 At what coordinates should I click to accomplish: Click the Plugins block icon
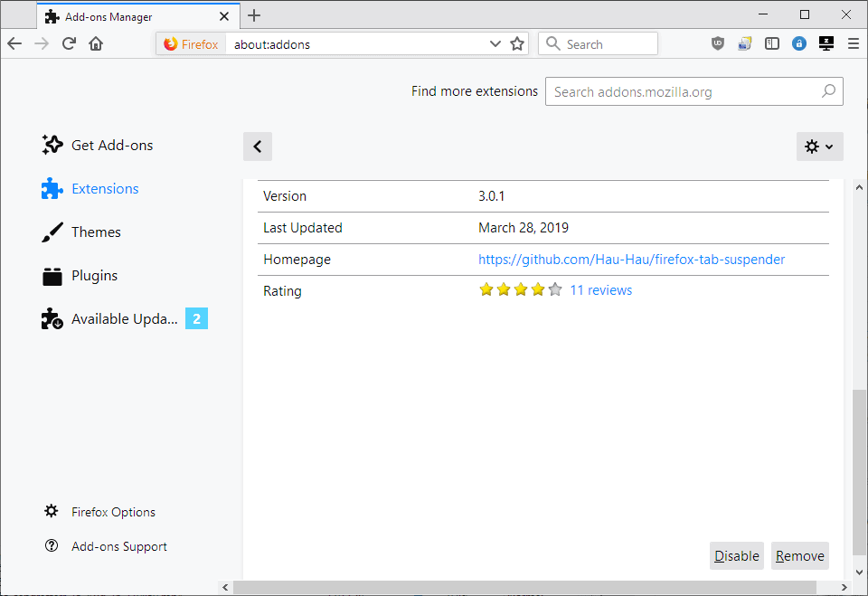52,275
